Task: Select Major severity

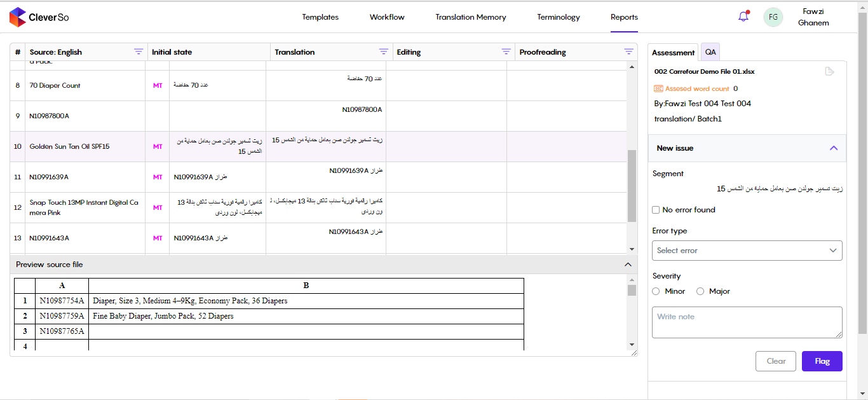Action: coord(700,291)
